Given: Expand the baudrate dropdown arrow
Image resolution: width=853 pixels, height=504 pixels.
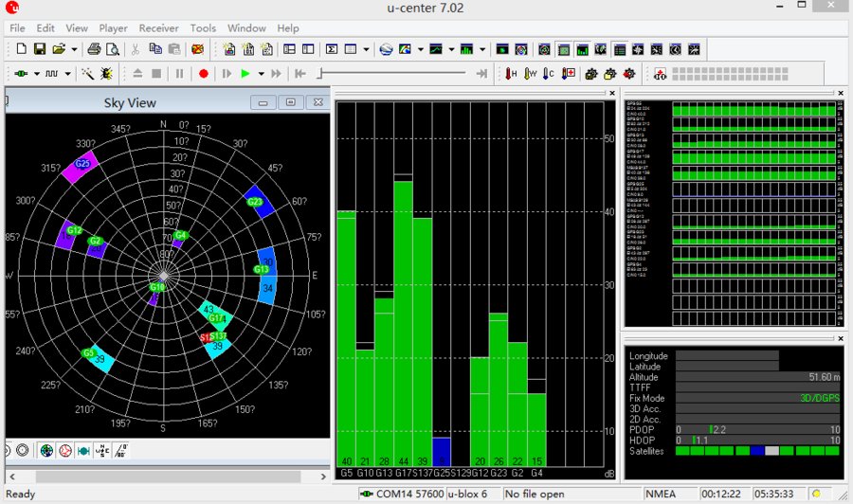Looking at the screenshot, I should [69, 74].
